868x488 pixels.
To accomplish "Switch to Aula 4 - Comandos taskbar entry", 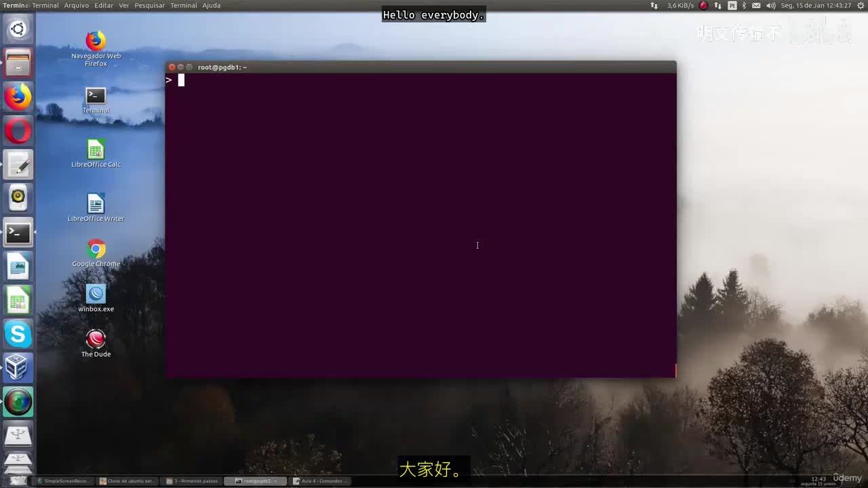I will [320, 481].
